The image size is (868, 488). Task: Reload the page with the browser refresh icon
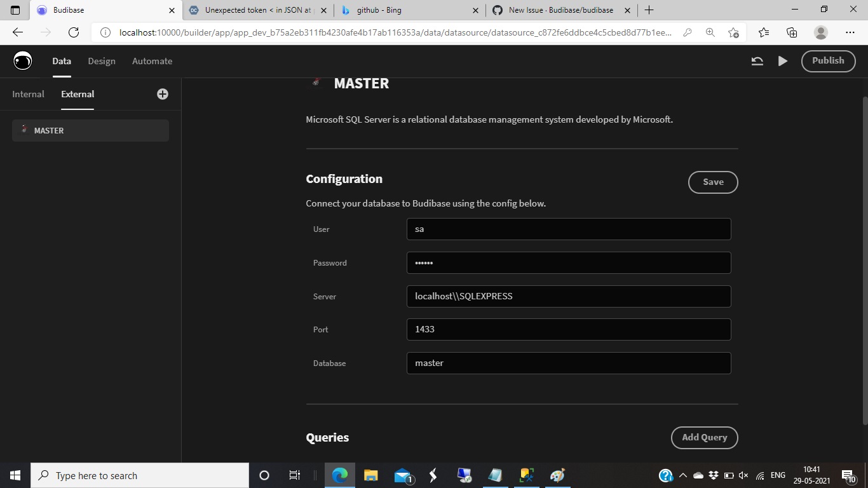[x=72, y=32]
